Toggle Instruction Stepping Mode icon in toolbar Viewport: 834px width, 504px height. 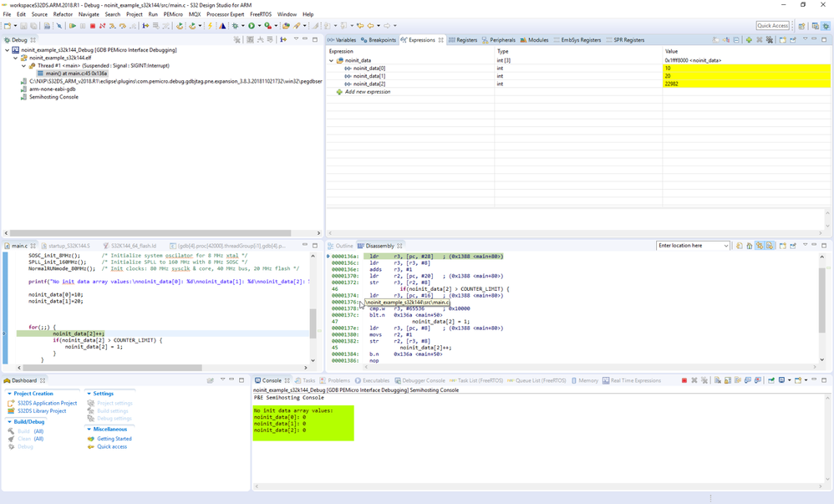[x=145, y=26]
